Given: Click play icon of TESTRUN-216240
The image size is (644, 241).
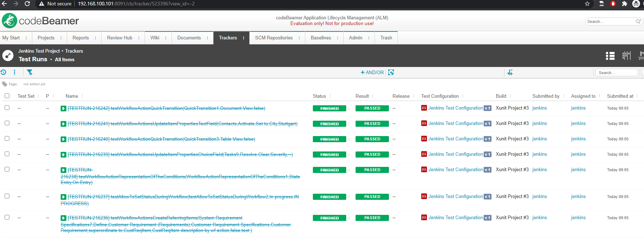Looking at the screenshot, I should click(x=64, y=139).
